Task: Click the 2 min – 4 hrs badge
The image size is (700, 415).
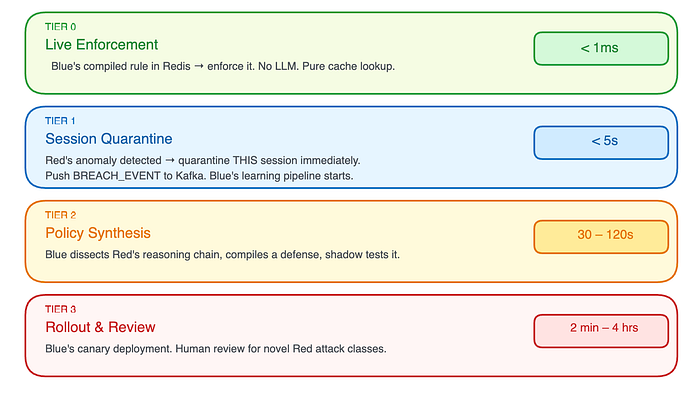Action: pyautogui.click(x=601, y=331)
